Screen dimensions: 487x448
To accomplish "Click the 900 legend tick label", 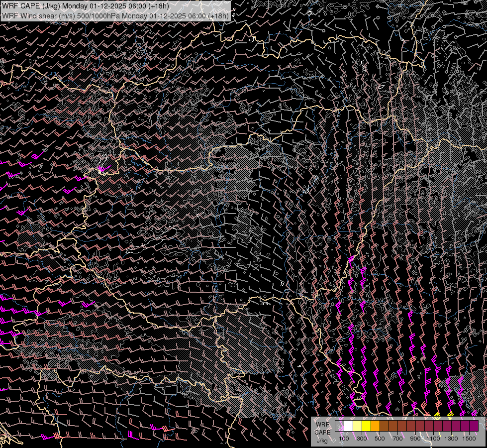I will (415, 439).
